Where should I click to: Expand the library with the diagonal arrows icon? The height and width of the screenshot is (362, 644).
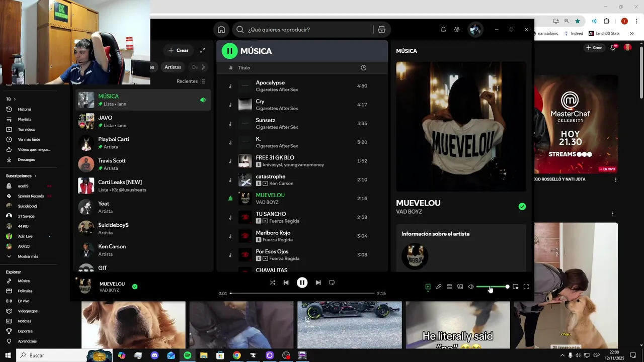[x=202, y=50]
